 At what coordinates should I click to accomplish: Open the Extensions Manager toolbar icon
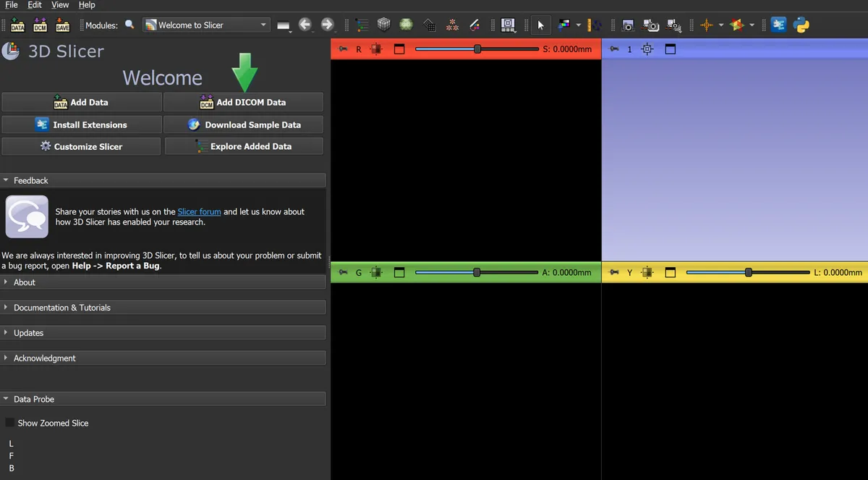[778, 25]
